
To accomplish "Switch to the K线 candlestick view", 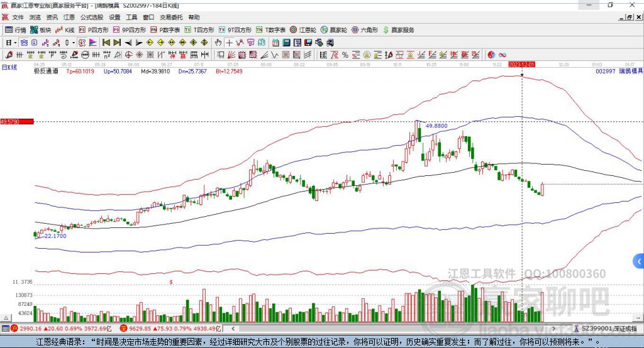I will coord(65,30).
